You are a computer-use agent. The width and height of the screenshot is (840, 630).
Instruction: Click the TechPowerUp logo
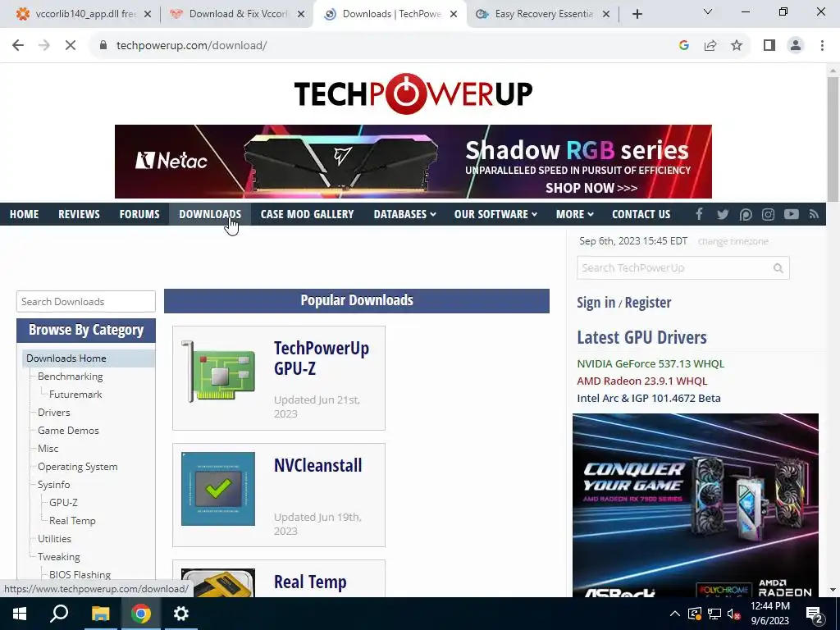[413, 94]
